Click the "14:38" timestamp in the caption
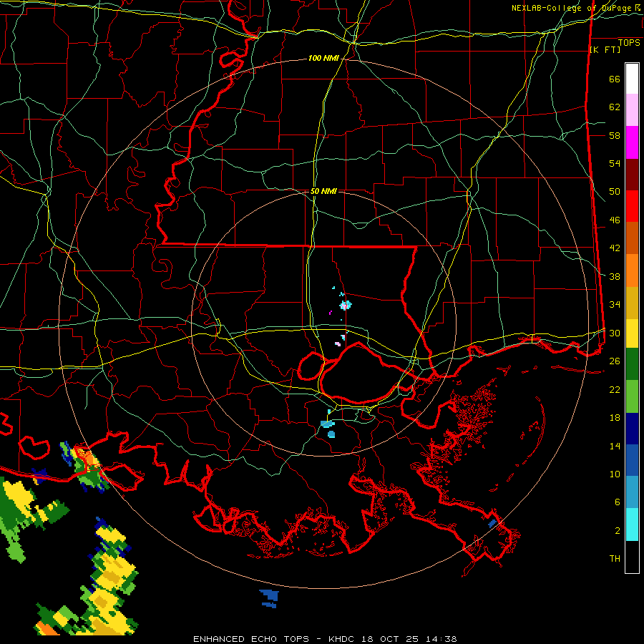Image resolution: width=644 pixels, height=644 pixels. tap(441, 639)
